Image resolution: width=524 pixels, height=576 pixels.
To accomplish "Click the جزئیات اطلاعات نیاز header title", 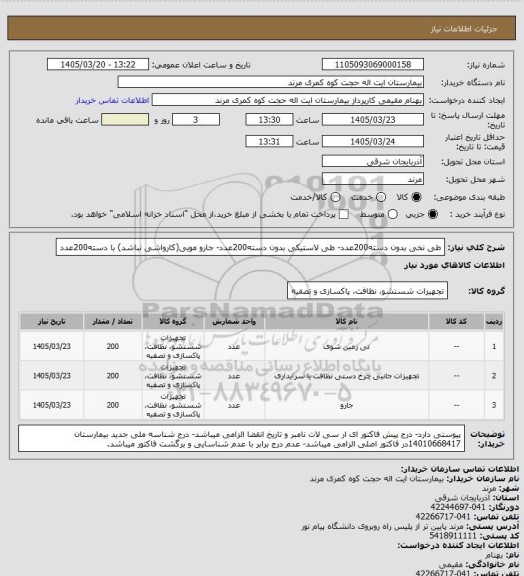I will 464,29.
